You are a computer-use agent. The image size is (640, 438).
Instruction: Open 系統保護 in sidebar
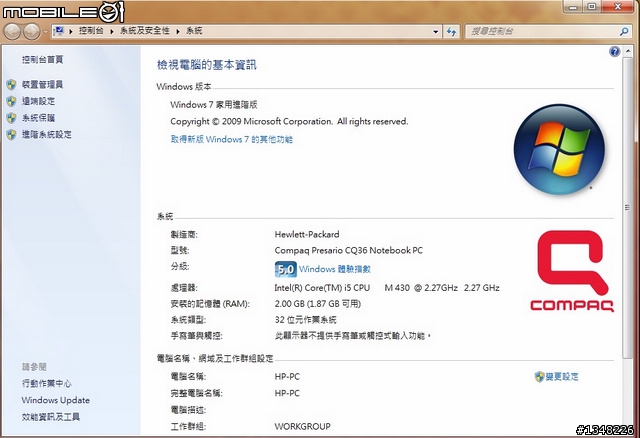(x=38, y=118)
